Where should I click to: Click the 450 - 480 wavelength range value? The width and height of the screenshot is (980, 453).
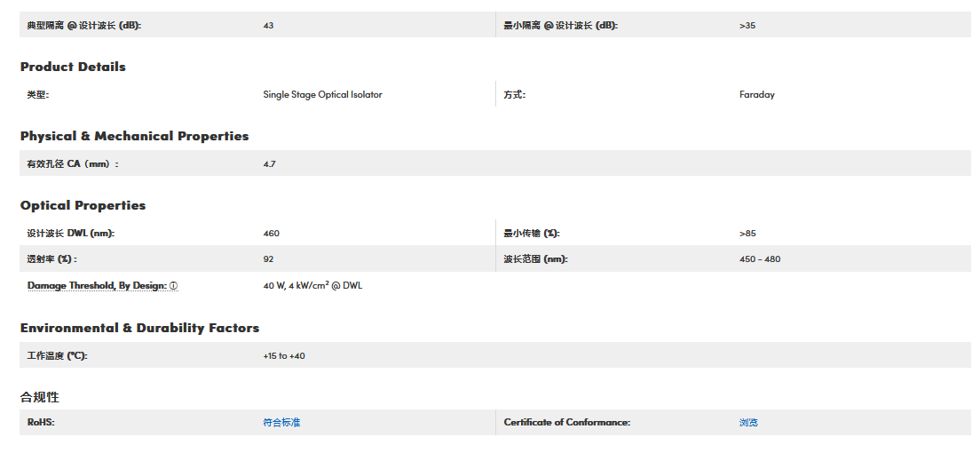tap(759, 259)
